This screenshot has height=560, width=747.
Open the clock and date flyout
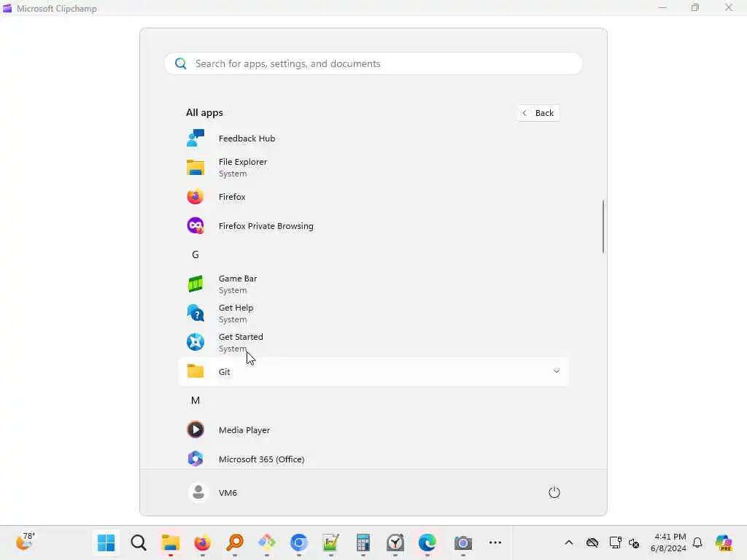pos(668,542)
